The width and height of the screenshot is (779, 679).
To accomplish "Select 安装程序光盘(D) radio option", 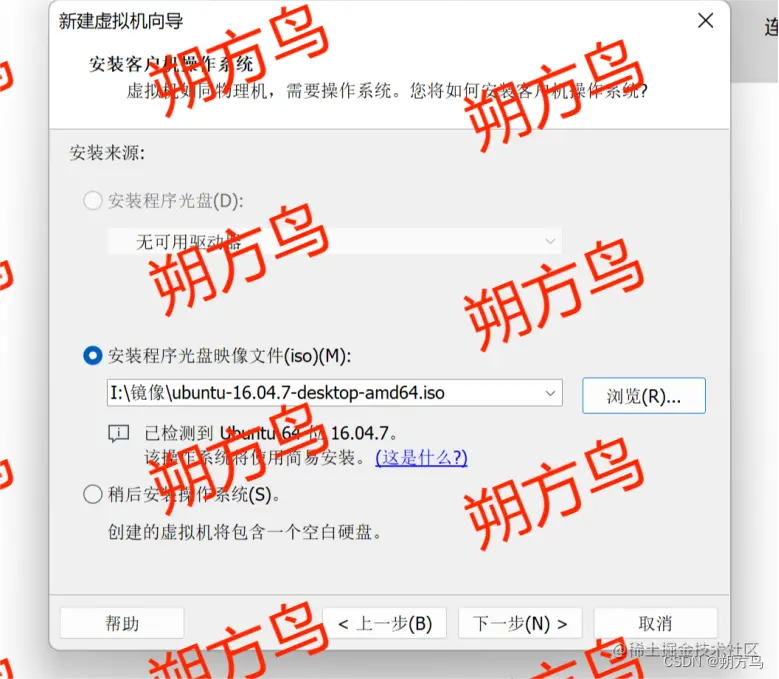I will click(x=93, y=201).
